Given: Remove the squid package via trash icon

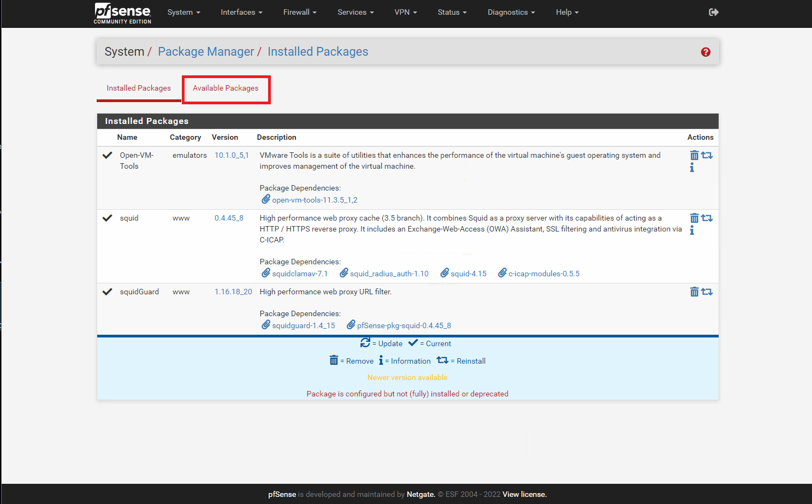Looking at the screenshot, I should pos(694,218).
